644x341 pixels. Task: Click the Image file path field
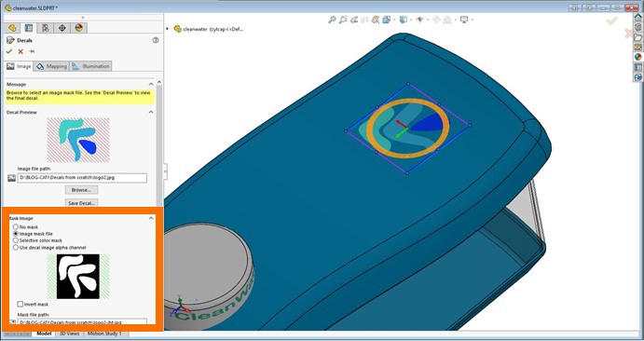[82, 178]
